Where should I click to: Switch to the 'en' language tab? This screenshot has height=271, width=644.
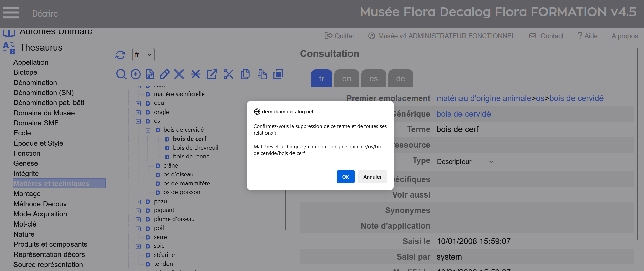click(x=346, y=79)
